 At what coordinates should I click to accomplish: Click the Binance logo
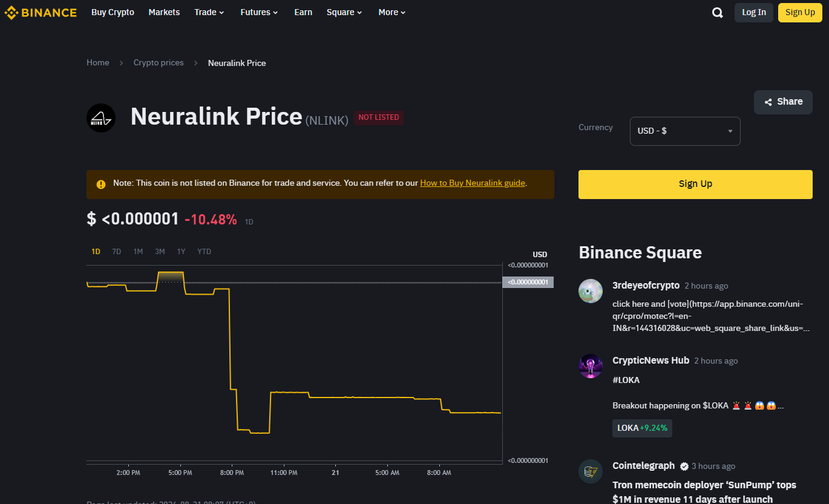click(x=41, y=12)
